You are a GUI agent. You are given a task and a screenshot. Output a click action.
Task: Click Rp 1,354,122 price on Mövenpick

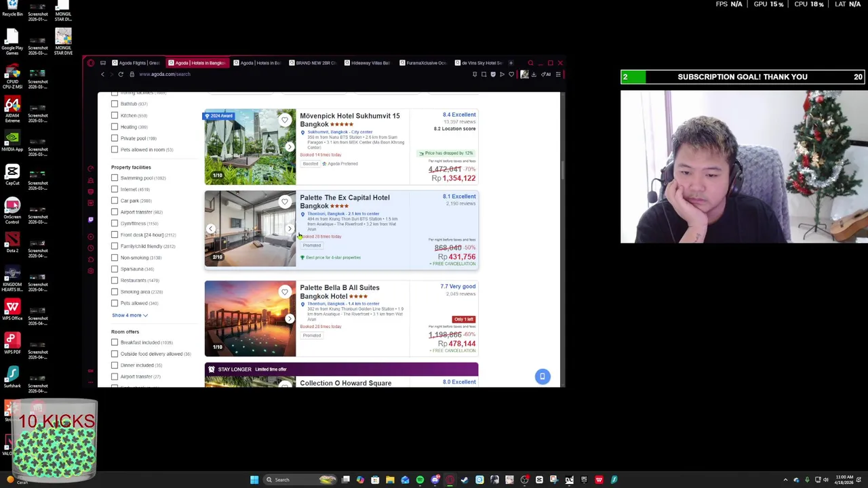[x=454, y=178]
